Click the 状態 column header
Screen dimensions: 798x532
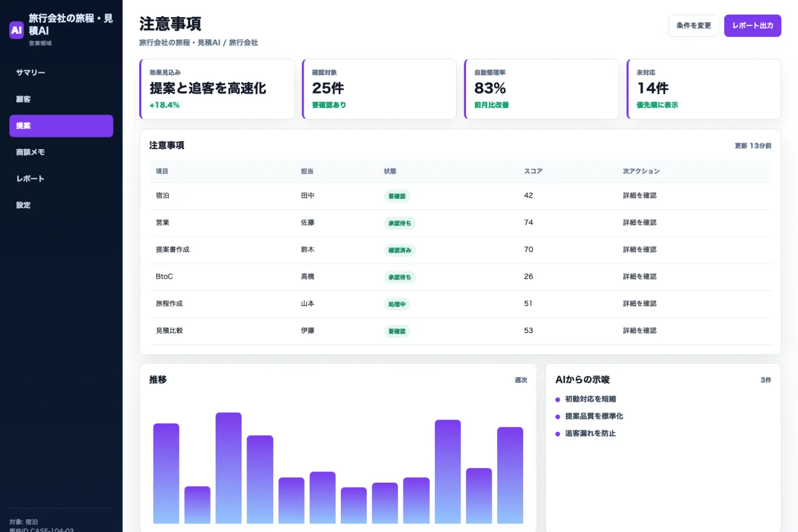tap(390, 171)
